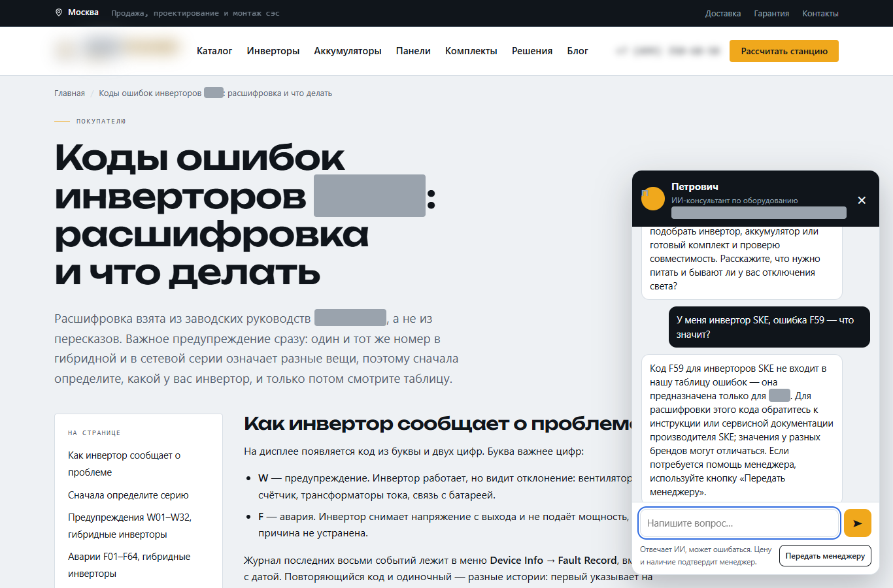Open the Каталог menu item
Screen dimensions: 893x588
pos(214,51)
